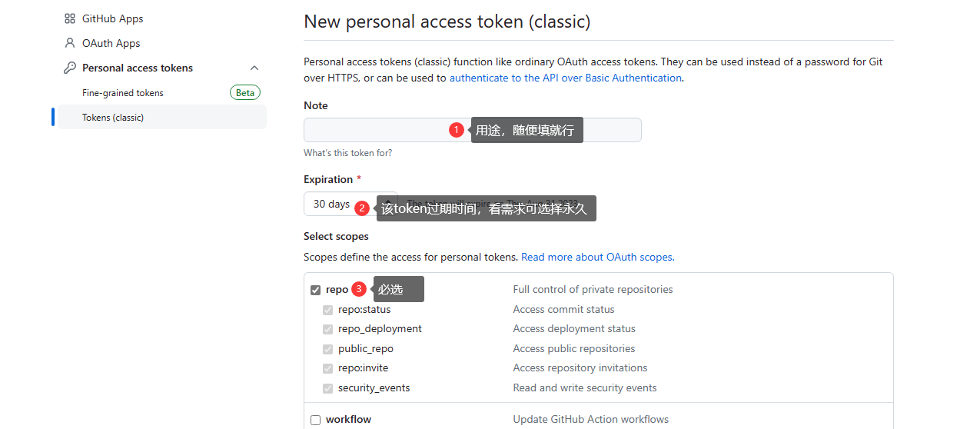Enable the workflow scope checkbox
This screenshot has width=980, height=429.
click(x=316, y=420)
